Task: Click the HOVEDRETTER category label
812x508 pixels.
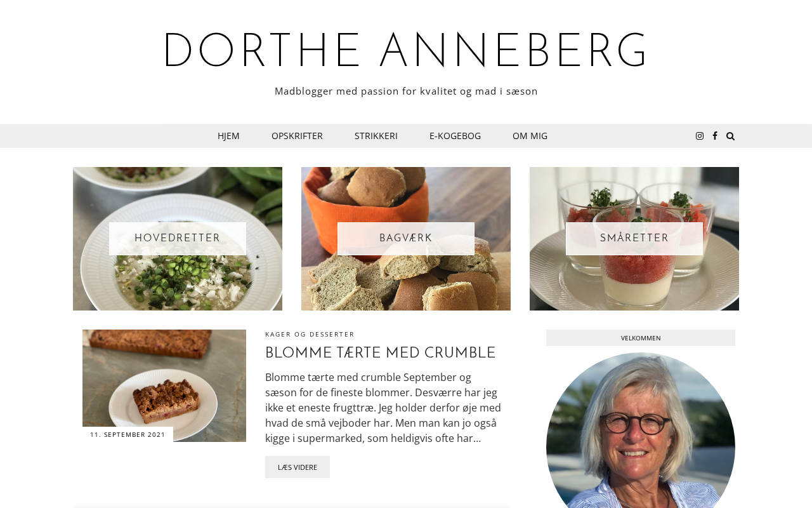Action: click(178, 239)
